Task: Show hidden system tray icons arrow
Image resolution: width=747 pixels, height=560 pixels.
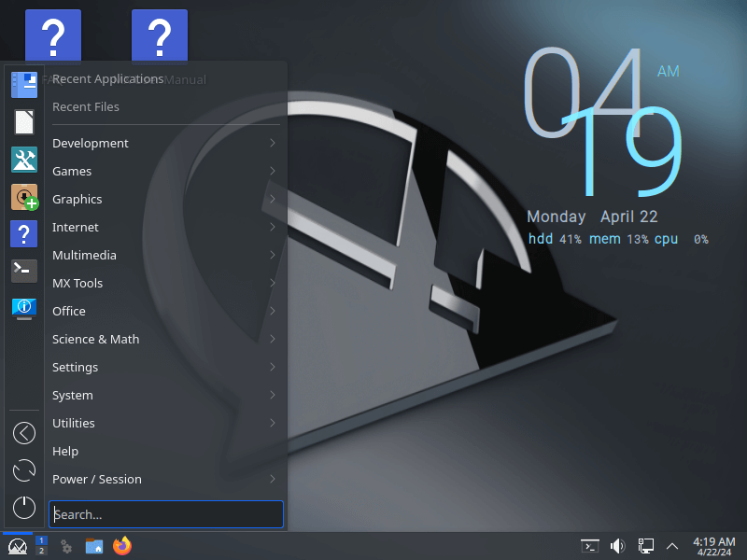Action: tap(671, 546)
